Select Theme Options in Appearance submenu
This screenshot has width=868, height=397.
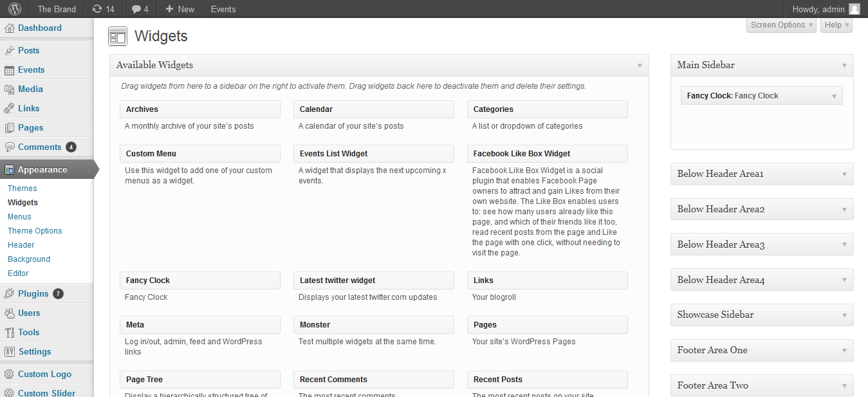tap(35, 231)
